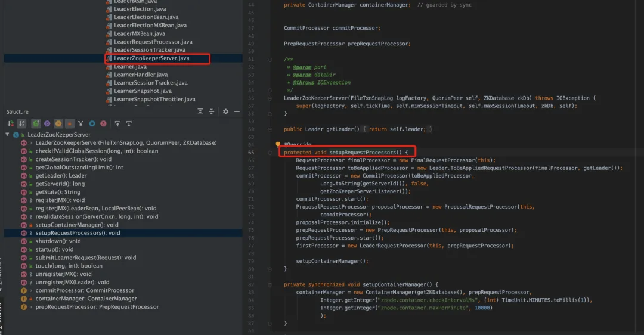Click Sort by Visibility icon in Structure toolbar
This screenshot has height=335, width=644.
point(11,123)
